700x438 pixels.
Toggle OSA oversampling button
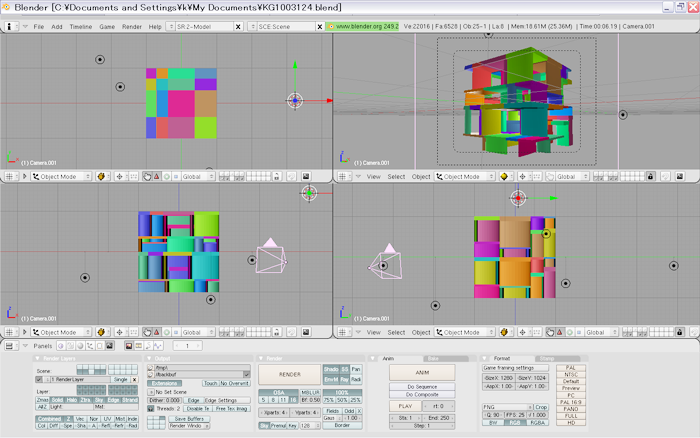tap(279, 393)
